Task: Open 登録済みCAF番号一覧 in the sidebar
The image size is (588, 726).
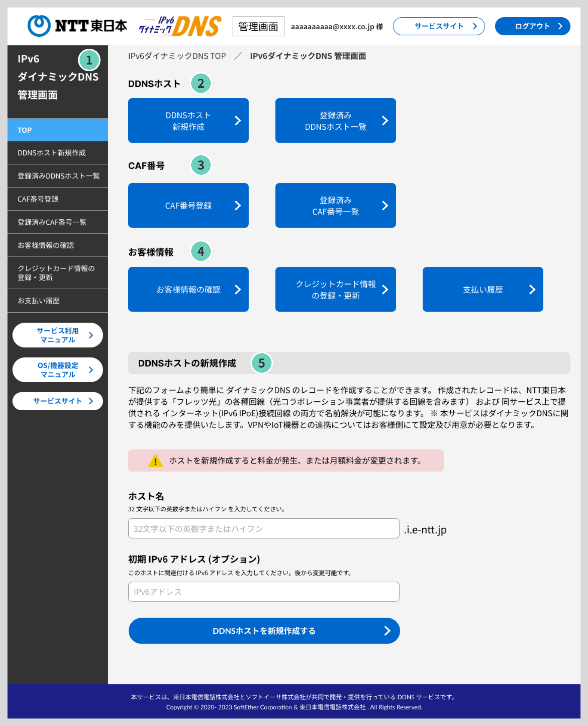Action: tap(58, 222)
